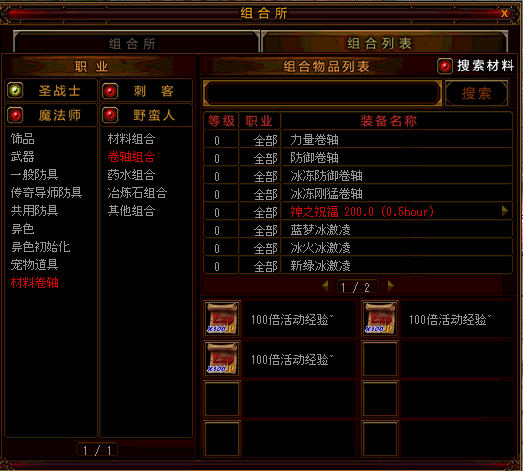Select the top-right 100倍活动经验 scroll icon

pos(380,319)
